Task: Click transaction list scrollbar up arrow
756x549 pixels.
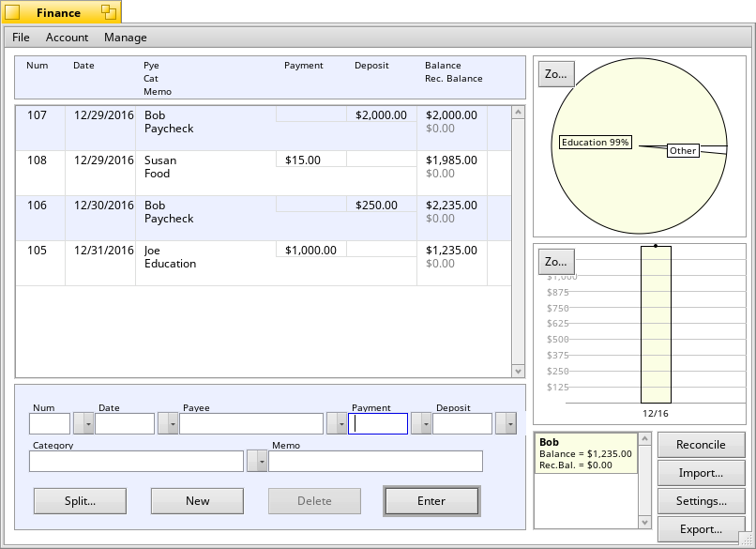Action: 519,113
